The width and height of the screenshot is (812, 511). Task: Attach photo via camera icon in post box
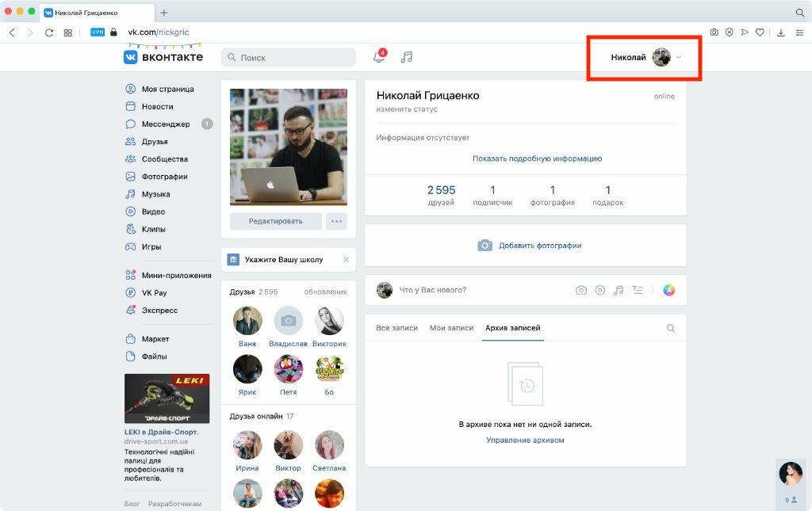tap(581, 290)
